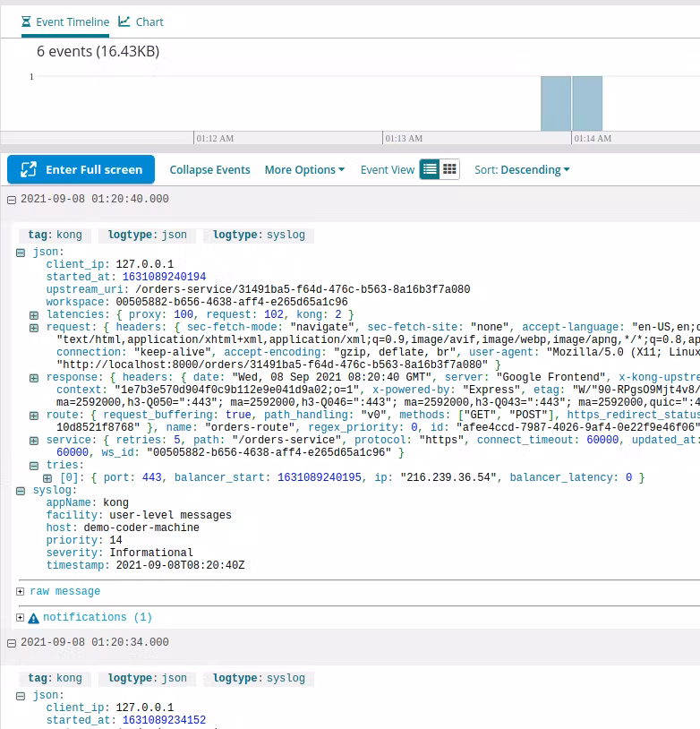Open the Sort: Descending dropdown
This screenshot has height=729, width=700.
point(522,169)
